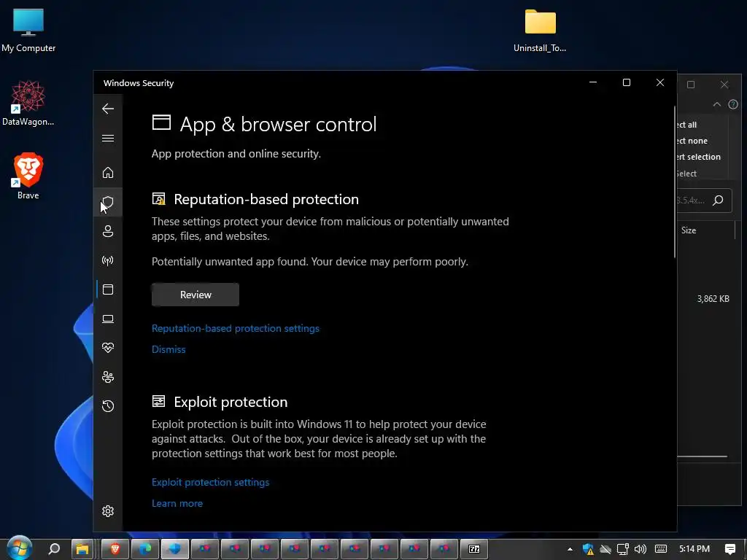Open the Start menu orb
Viewport: 747px width, 560px height.
(20, 548)
